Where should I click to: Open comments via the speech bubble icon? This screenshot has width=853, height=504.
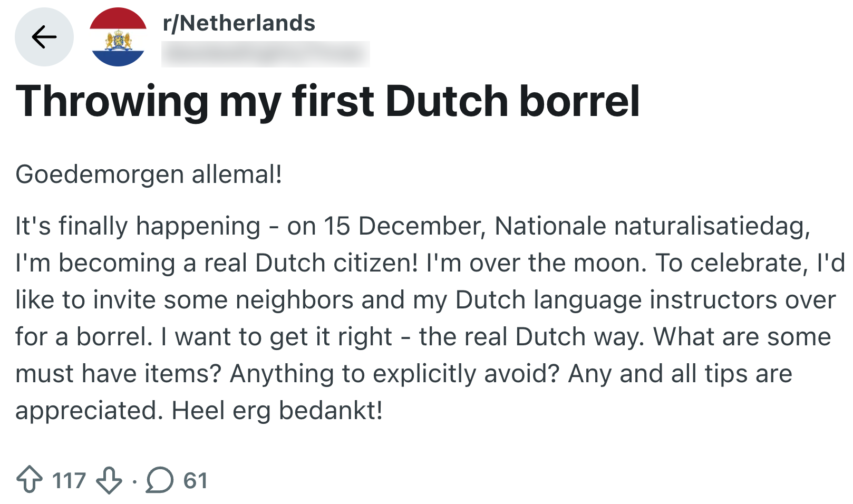(x=159, y=480)
